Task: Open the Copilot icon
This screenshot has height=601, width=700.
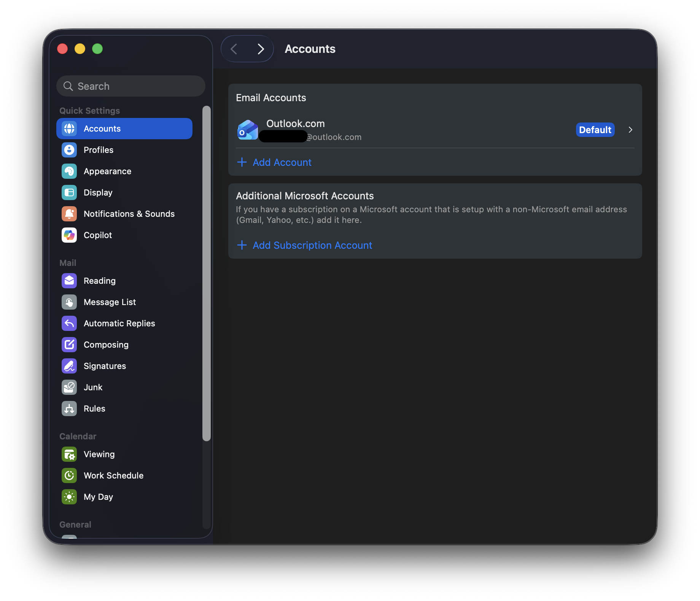Action: coord(69,235)
